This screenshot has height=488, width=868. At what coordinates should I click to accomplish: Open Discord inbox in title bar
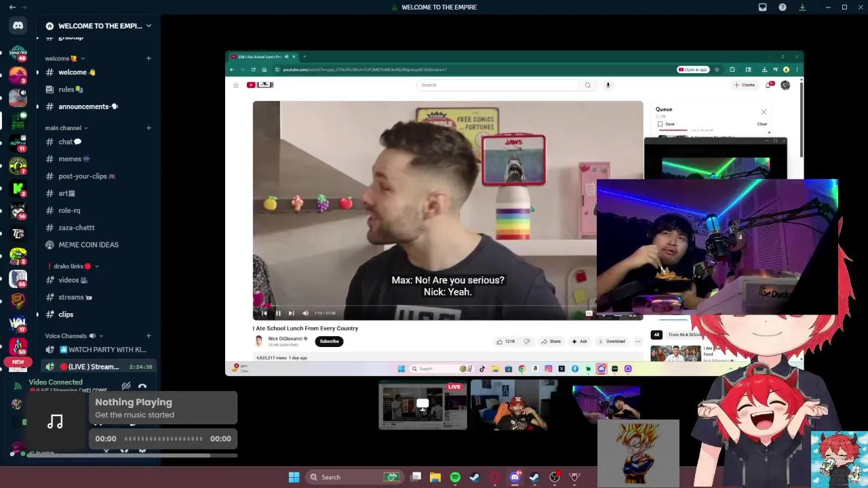click(x=762, y=7)
